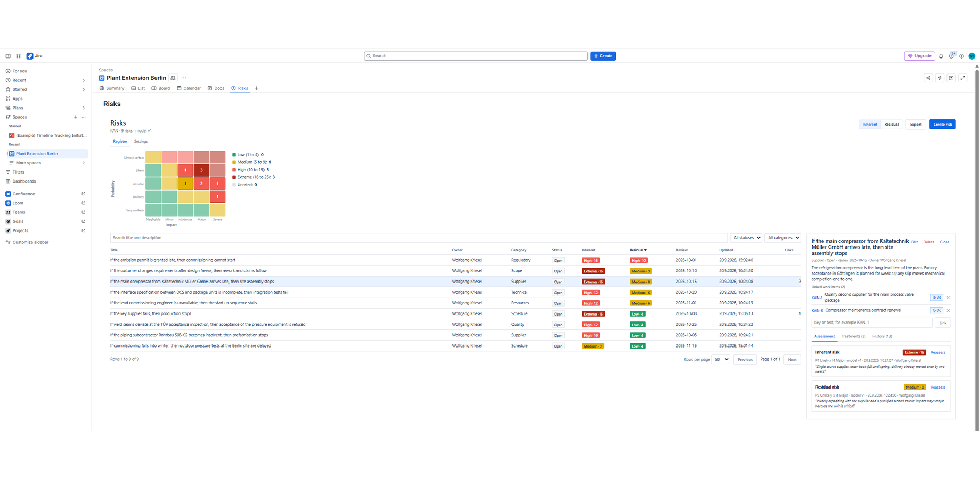Remove linked item KAN-1 with X
Image resolution: width=980 pixels, height=479 pixels.
[948, 298]
